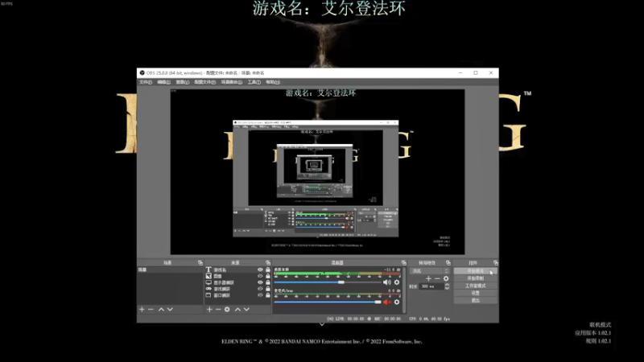Move the selected source up

tap(237, 310)
